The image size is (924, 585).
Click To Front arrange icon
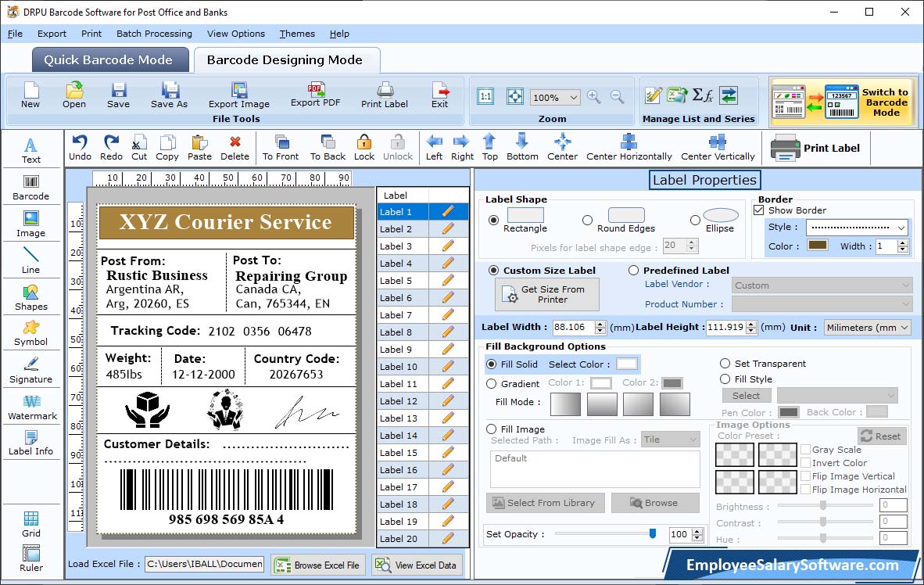click(x=281, y=148)
